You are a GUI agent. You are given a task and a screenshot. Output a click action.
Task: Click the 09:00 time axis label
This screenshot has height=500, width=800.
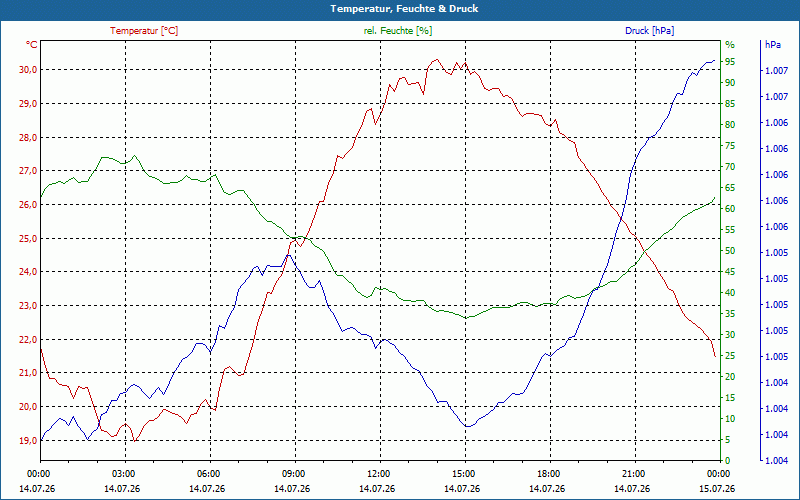pos(292,473)
